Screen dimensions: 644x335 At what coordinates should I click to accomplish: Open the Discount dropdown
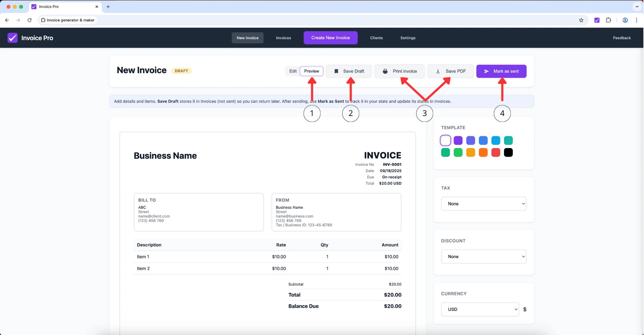(x=483, y=256)
